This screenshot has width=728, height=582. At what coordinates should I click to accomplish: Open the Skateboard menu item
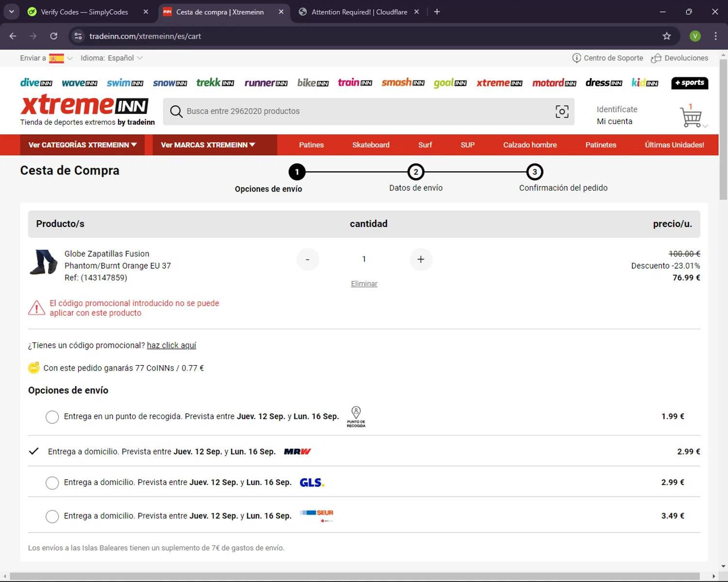pyautogui.click(x=371, y=145)
